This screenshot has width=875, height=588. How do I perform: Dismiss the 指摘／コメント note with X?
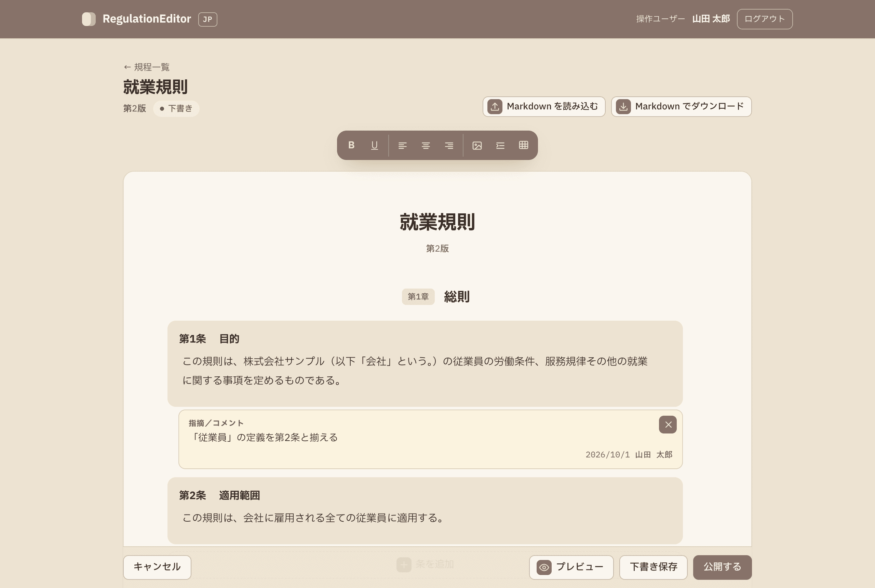[668, 425]
